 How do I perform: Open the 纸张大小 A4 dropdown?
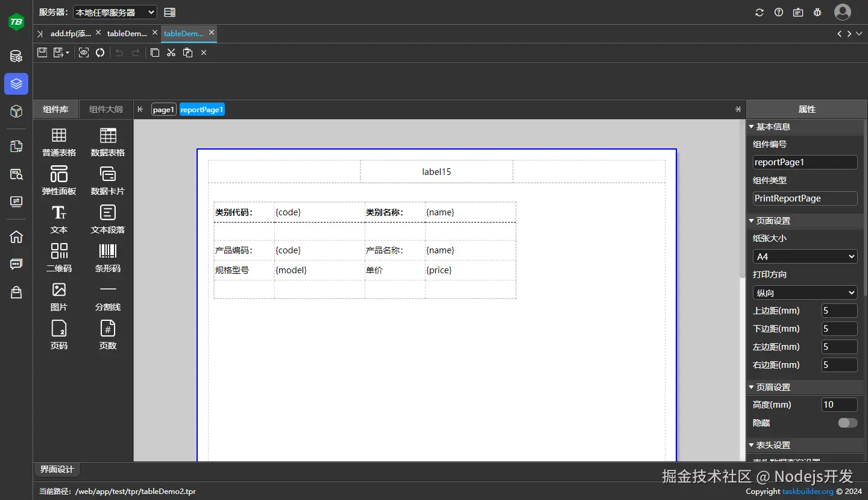(x=805, y=256)
